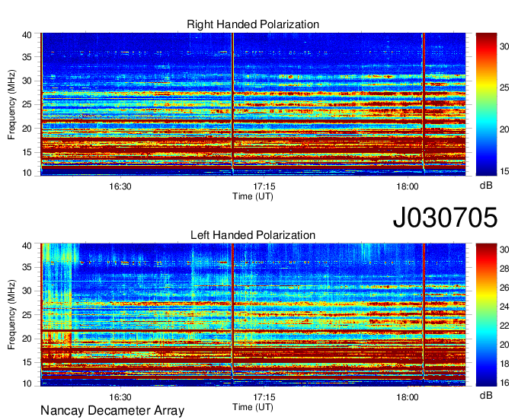Click the "Right Handed Polarization" plot title
Image resolution: width=518 pixels, height=420 pixels.
point(253,24)
